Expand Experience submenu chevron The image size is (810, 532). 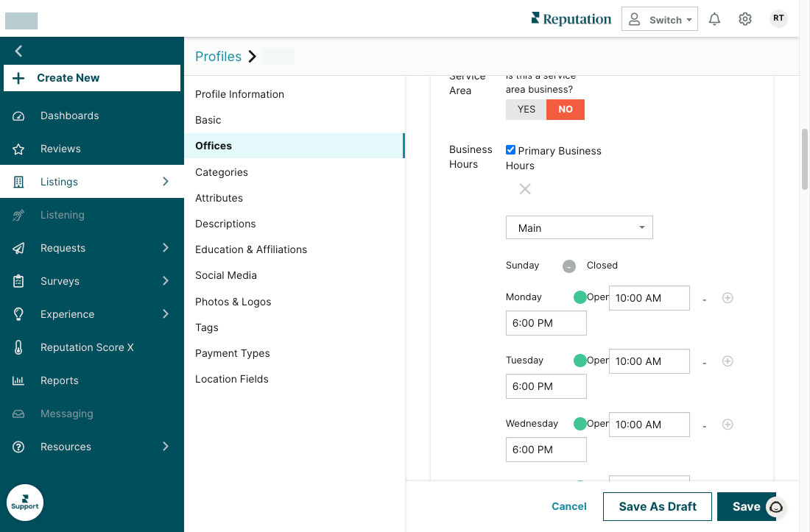(x=165, y=313)
